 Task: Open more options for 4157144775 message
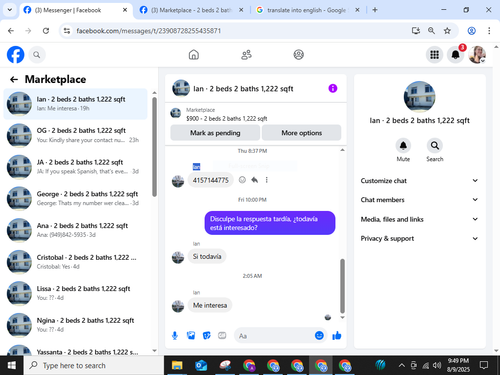pyautogui.click(x=266, y=180)
